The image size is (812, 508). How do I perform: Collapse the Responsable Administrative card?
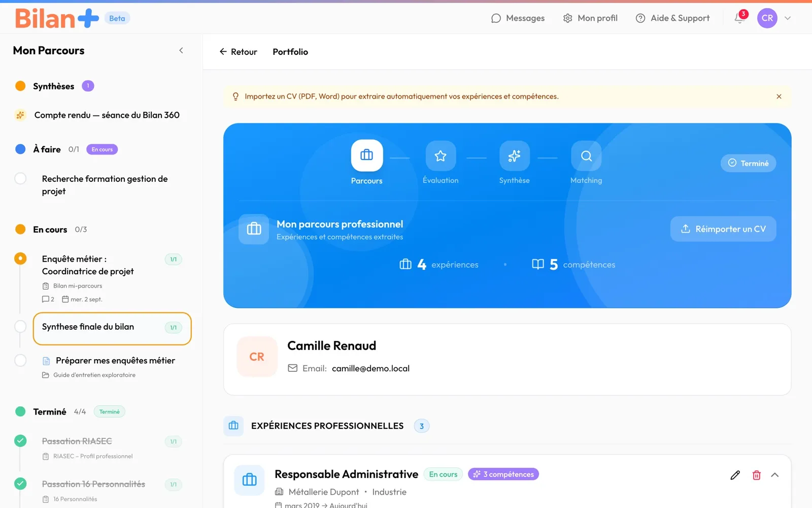coord(775,475)
